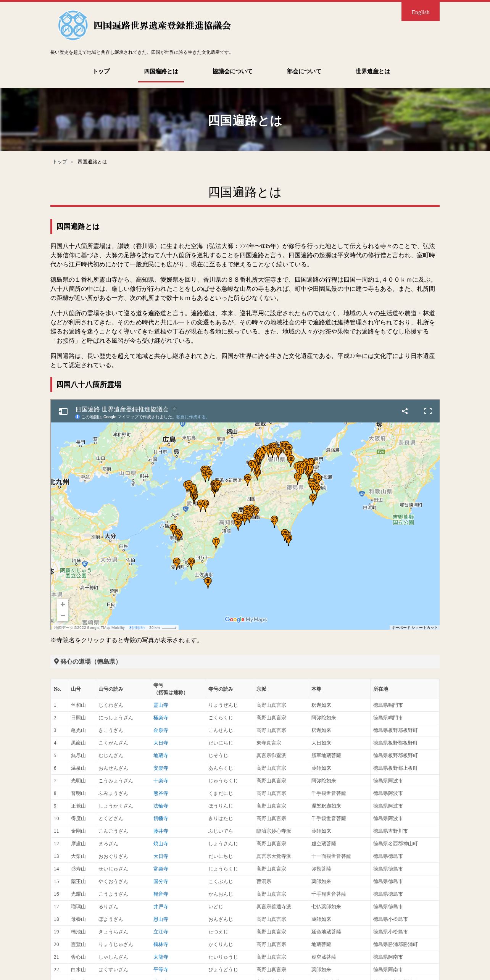Select map pin number 37
490x980 pixels.
[216, 543]
